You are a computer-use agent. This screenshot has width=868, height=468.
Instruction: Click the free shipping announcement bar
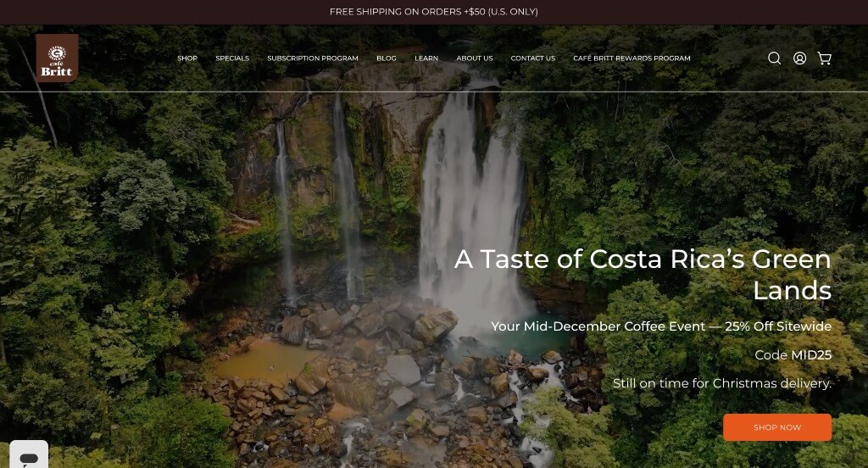(434, 12)
